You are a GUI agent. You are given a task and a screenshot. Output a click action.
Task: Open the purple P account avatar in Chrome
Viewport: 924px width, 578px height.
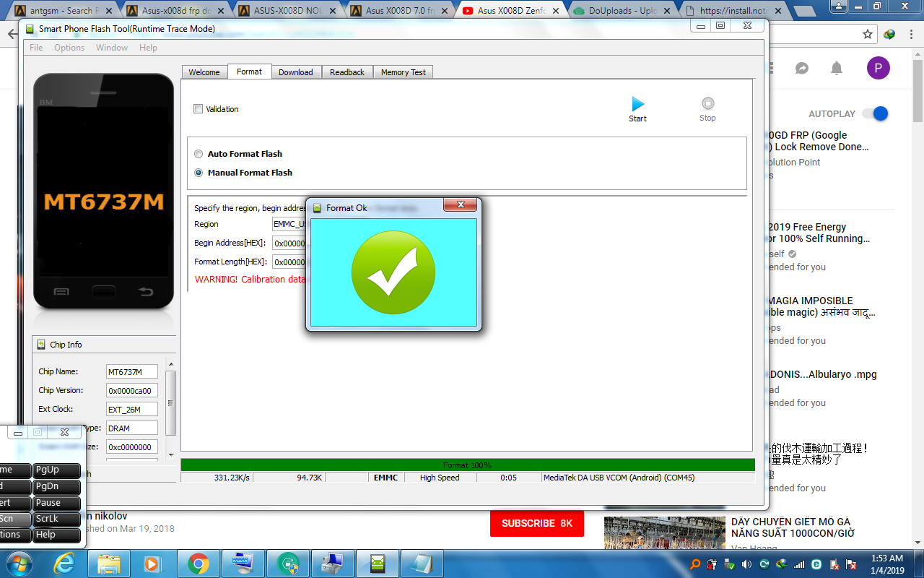(878, 69)
